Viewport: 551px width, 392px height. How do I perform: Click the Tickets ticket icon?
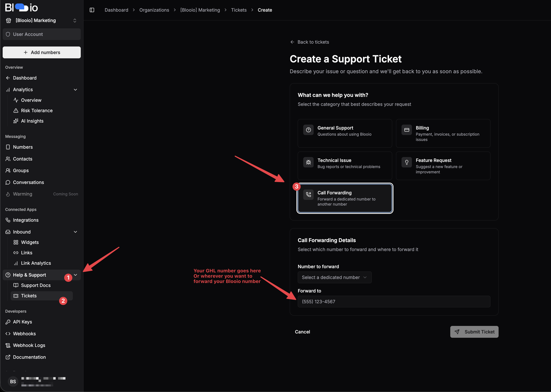click(16, 296)
